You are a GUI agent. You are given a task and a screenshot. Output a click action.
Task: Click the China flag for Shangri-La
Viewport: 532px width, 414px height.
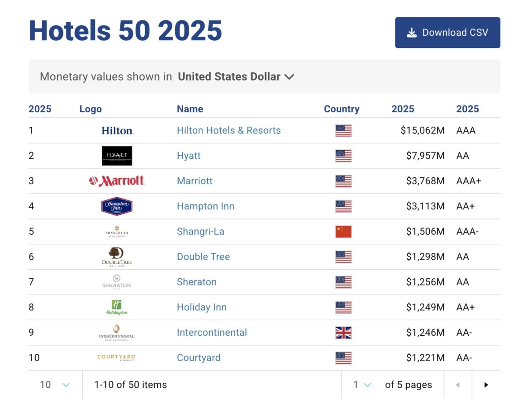pyautogui.click(x=343, y=232)
